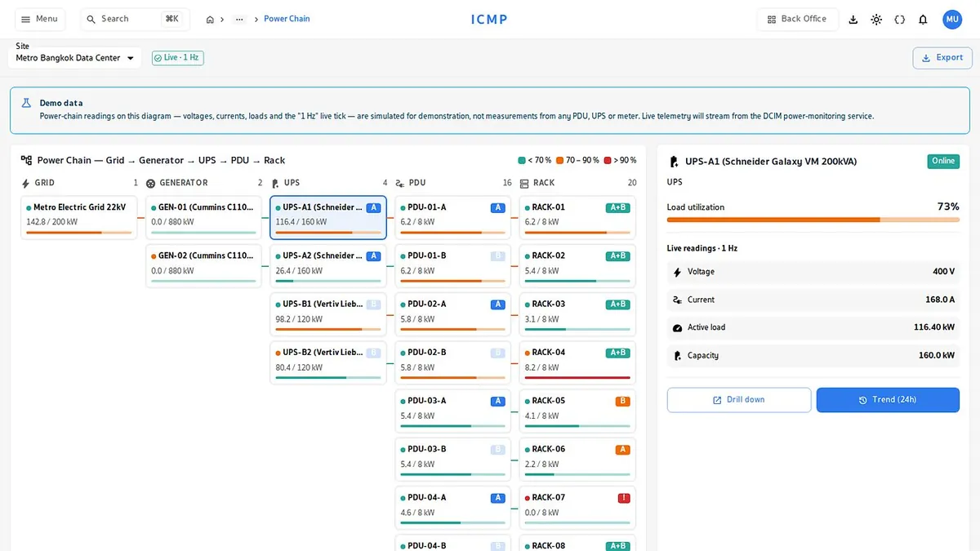This screenshot has width=980, height=551.
Task: Select the RACK-06 node
Action: 577,460
